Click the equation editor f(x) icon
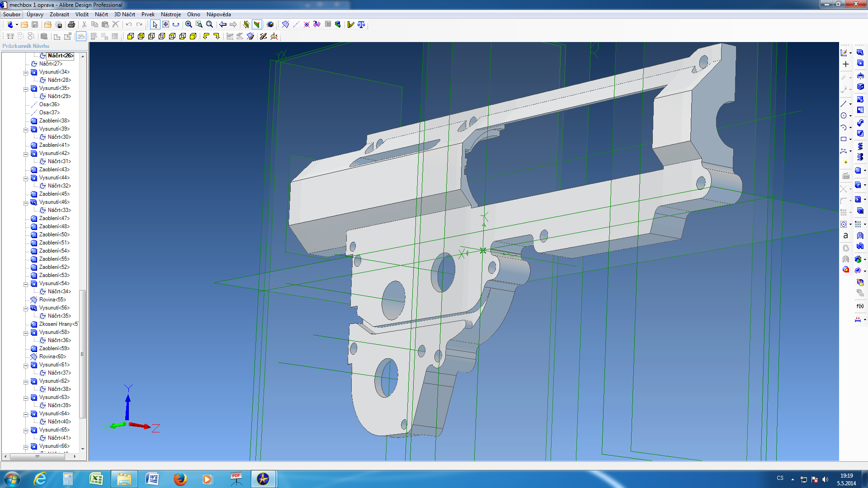 [860, 306]
